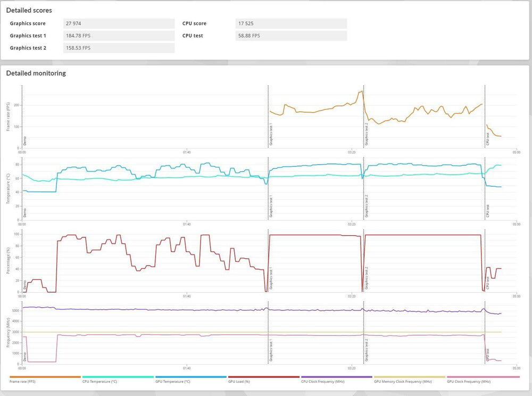Click the 01:40 time label on frame rate chart
This screenshot has width=532, height=396.
[x=186, y=152]
